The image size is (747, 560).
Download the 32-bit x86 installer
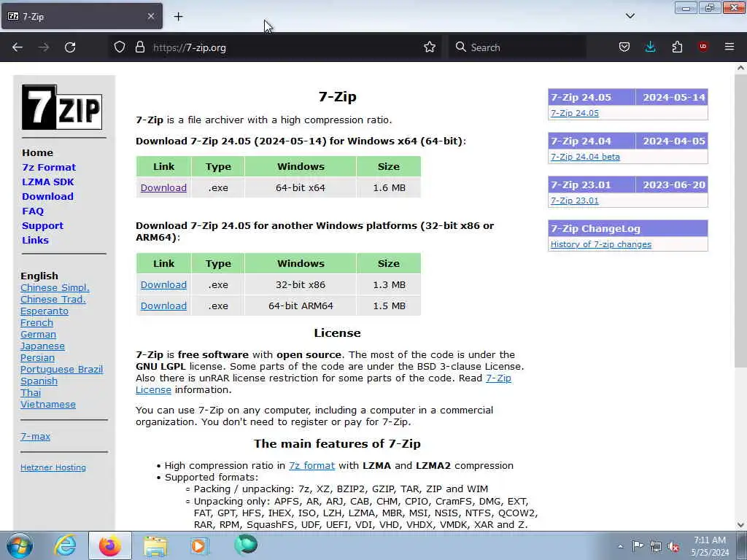click(x=163, y=285)
